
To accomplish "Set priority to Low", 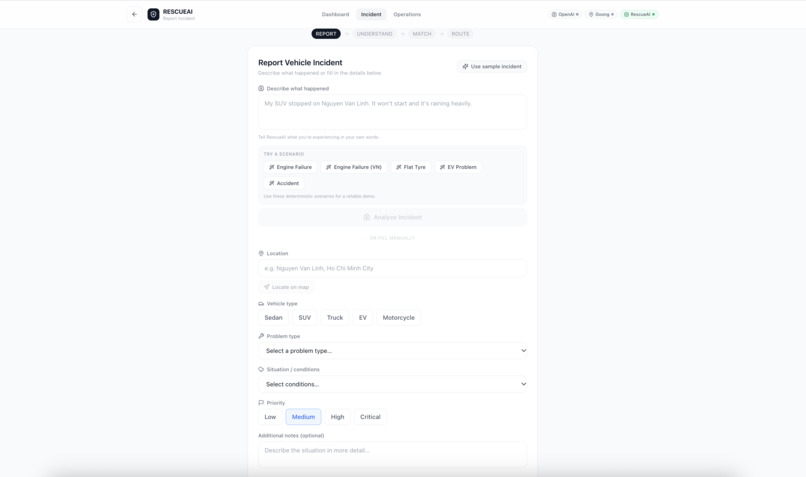I will point(270,417).
